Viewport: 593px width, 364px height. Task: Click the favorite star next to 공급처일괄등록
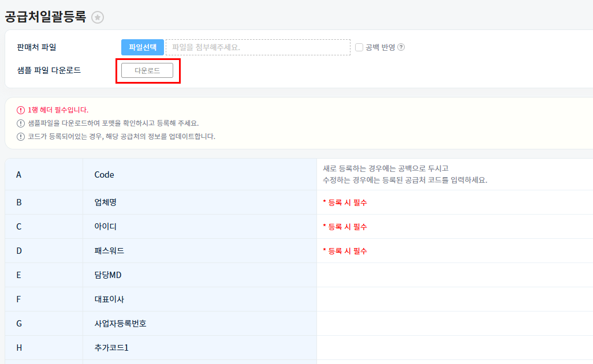click(x=98, y=18)
